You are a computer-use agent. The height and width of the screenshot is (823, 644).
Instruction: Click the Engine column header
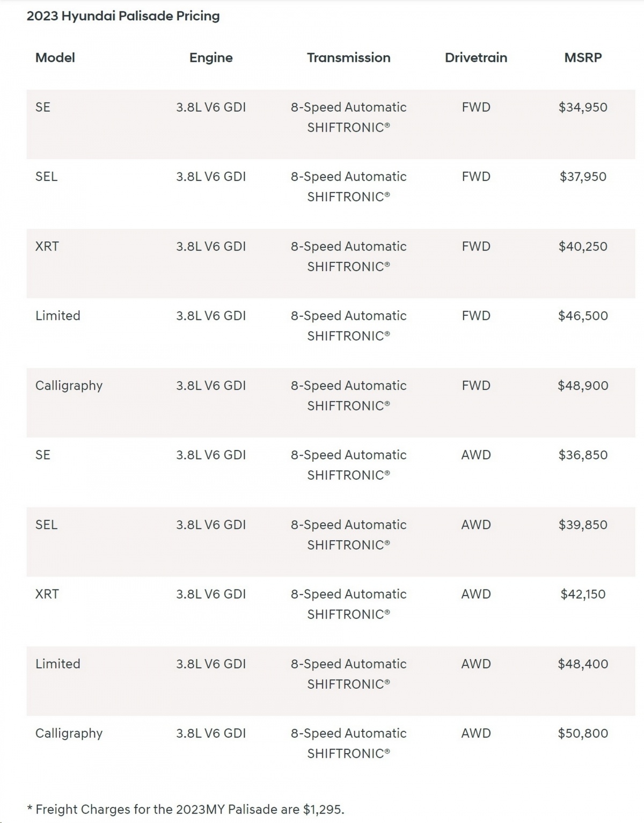tap(211, 57)
